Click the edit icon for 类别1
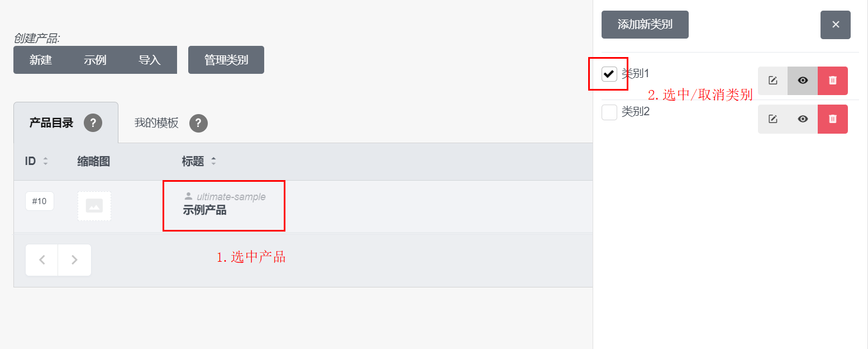This screenshot has width=868, height=349. pos(772,81)
